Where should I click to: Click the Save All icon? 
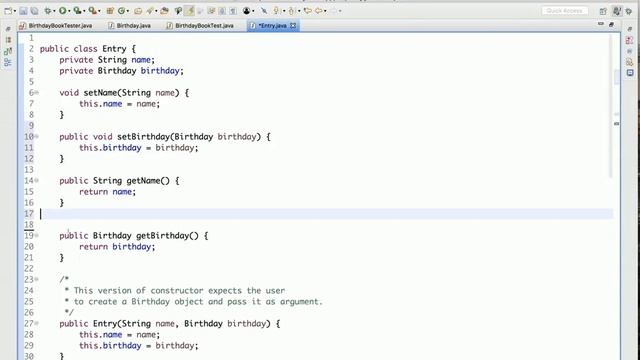coord(34,11)
